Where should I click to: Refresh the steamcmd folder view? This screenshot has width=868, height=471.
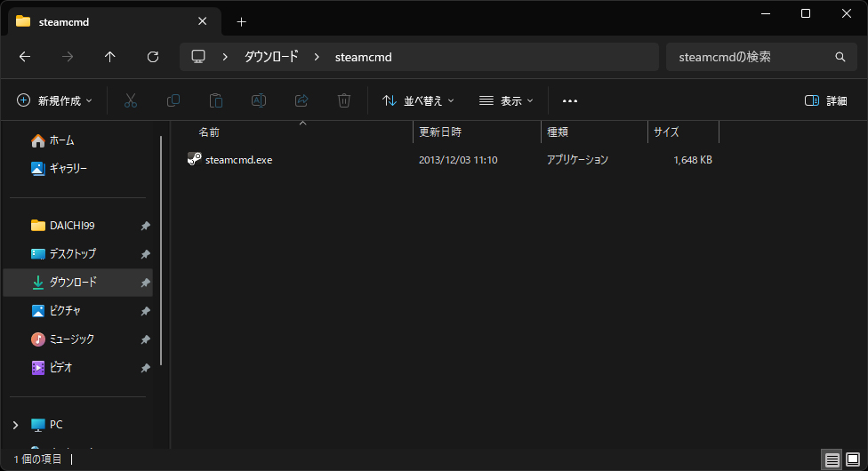pos(153,57)
